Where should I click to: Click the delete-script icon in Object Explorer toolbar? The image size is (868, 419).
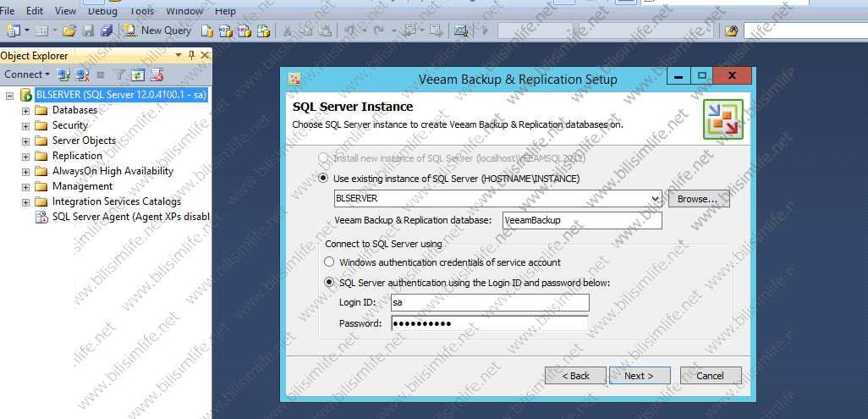click(157, 74)
